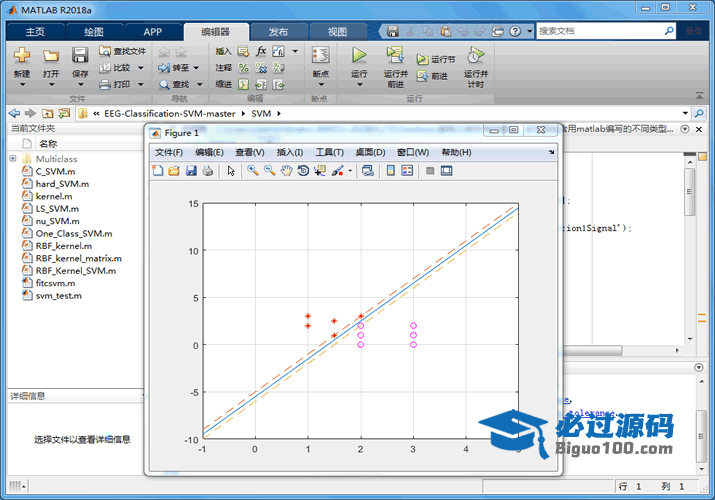Image resolution: width=715 pixels, height=500 pixels.
Task: Select hard_SVM.m in file list
Action: [62, 184]
